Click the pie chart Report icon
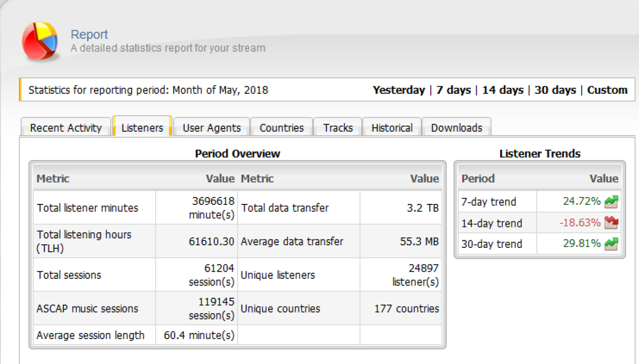The width and height of the screenshot is (639, 364). (x=40, y=41)
